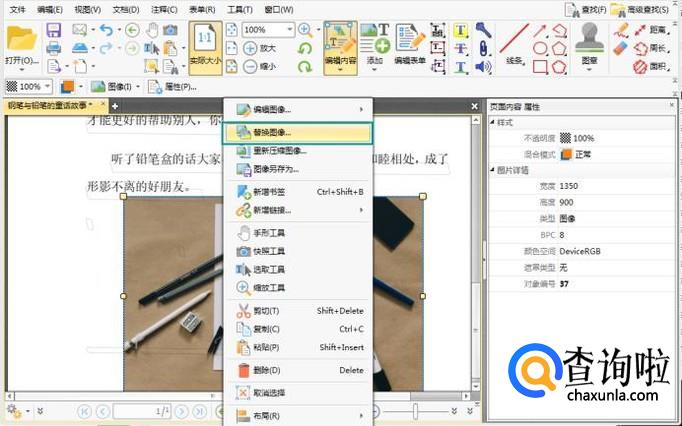Click the 放大 zoom in plus icon

250,48
